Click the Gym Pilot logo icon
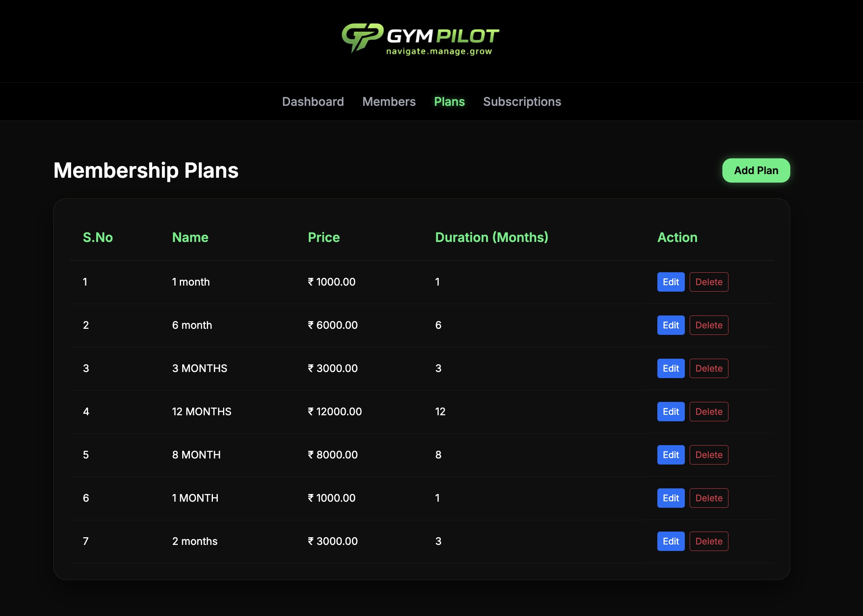The height and width of the screenshot is (616, 863). pyautogui.click(x=362, y=37)
